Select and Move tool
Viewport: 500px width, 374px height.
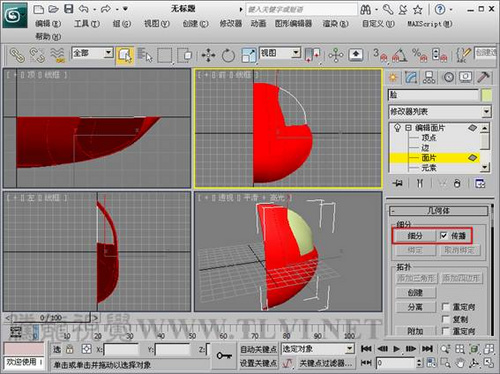209,55
